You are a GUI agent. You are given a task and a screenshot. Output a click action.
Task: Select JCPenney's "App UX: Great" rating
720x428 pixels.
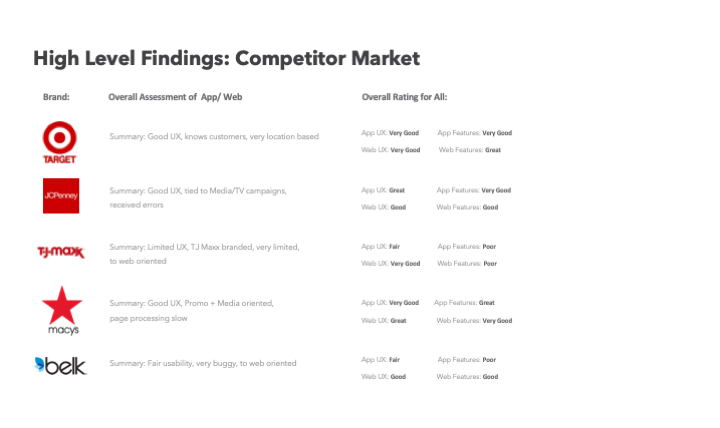383,190
